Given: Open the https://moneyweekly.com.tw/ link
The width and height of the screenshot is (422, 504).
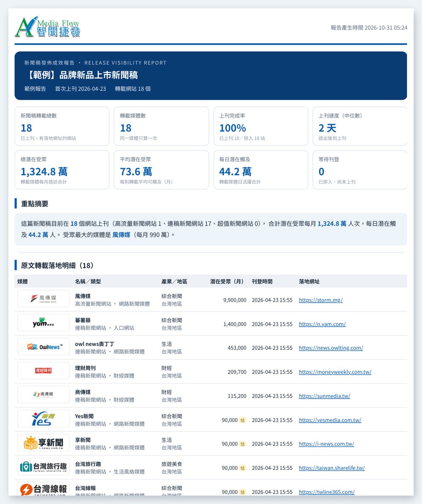Looking at the screenshot, I should pyautogui.click(x=335, y=372).
